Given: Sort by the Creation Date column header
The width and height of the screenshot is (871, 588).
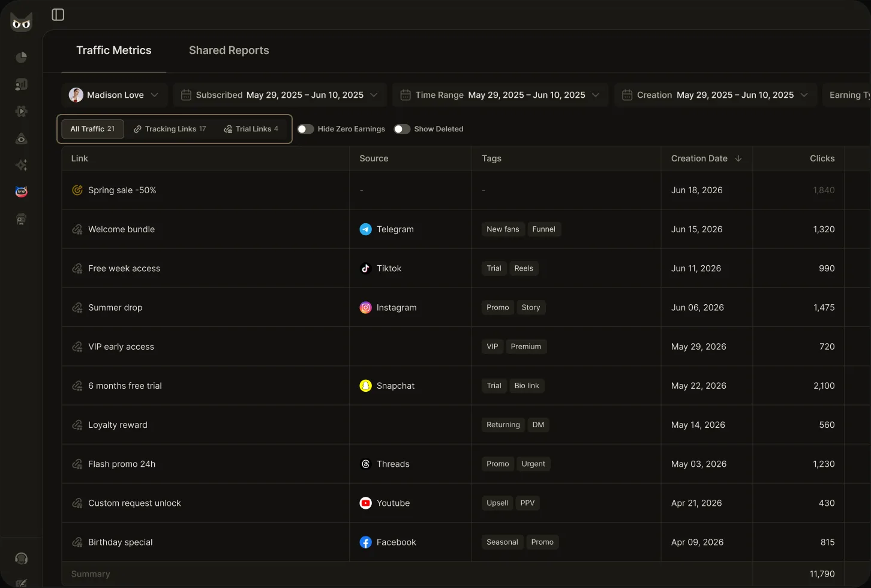Looking at the screenshot, I should pos(707,158).
